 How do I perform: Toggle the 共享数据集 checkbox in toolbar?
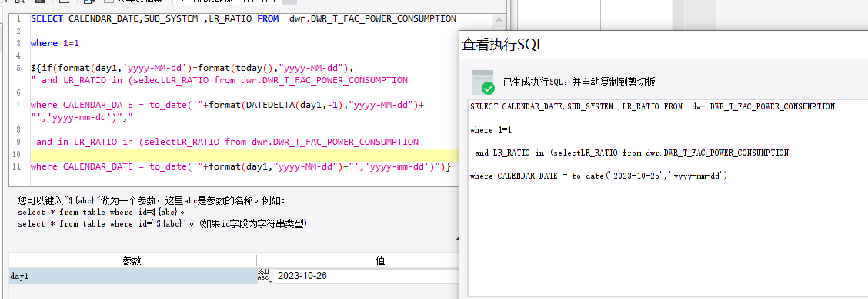109,2
